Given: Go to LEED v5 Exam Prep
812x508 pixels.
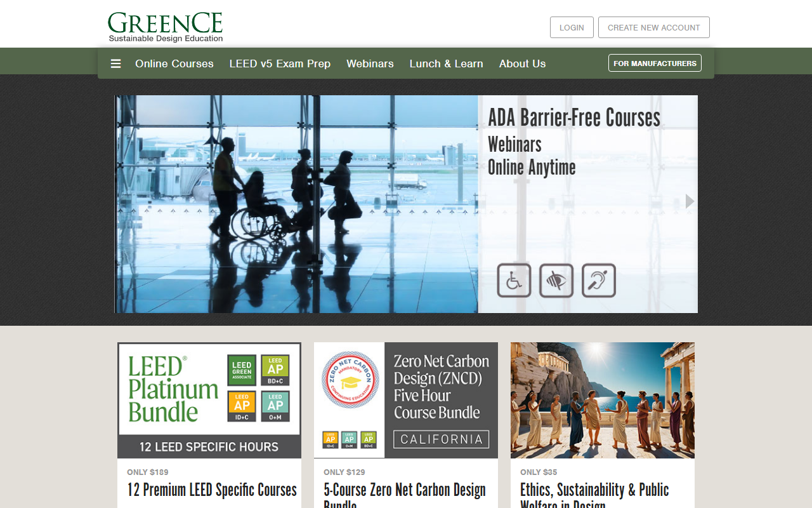Looking at the screenshot, I should [280, 63].
